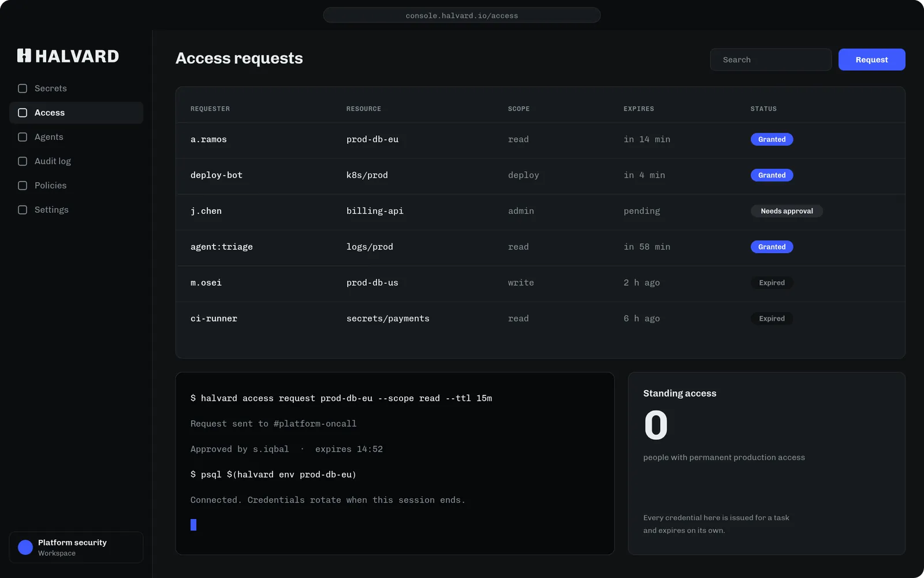This screenshot has height=578, width=924.
Task: Click the EXPIRES column header
Action: click(x=639, y=109)
